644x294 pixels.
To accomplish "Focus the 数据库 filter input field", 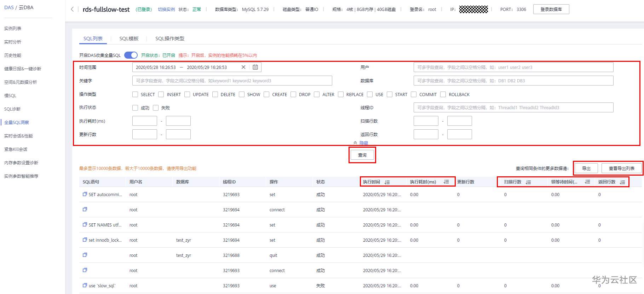I will (x=513, y=81).
